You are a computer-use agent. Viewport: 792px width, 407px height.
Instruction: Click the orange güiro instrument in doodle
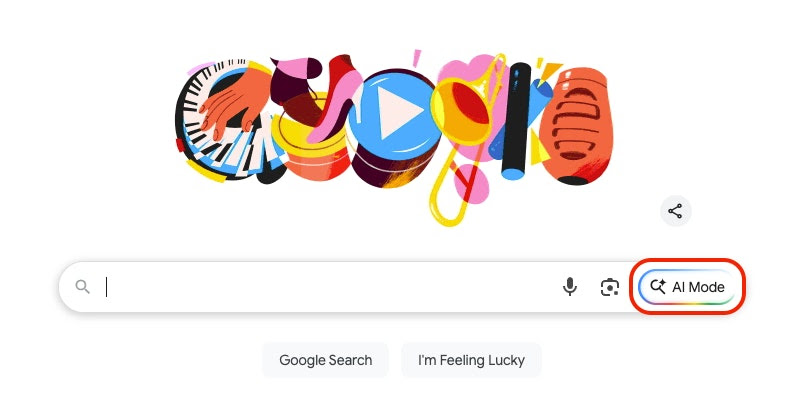coord(576,126)
